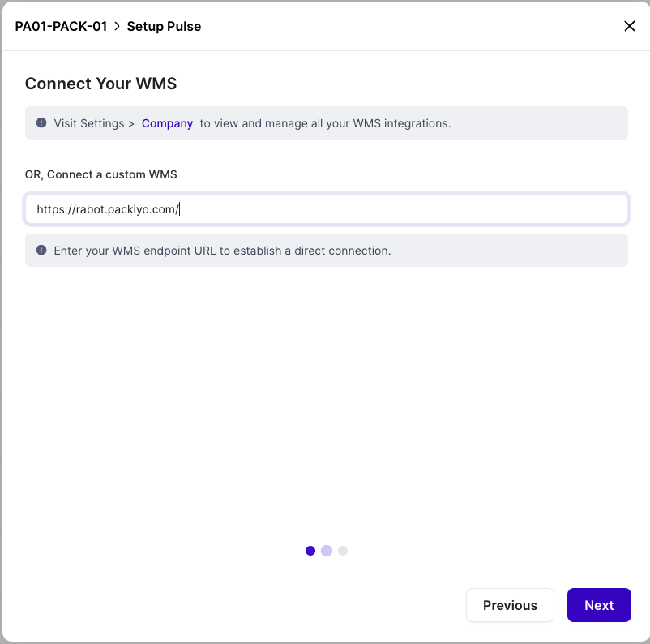This screenshot has height=644, width=650.
Task: Click the Connect Your WMS heading
Action: (100, 84)
